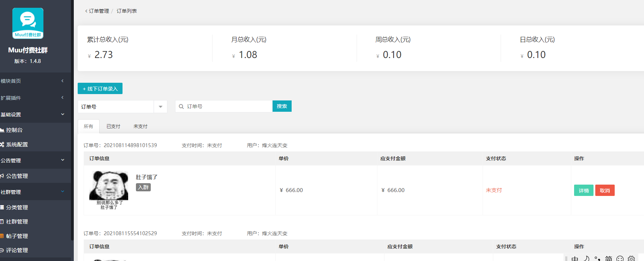
Task: Click the 线下订单录入 button
Action: pyautogui.click(x=100, y=88)
